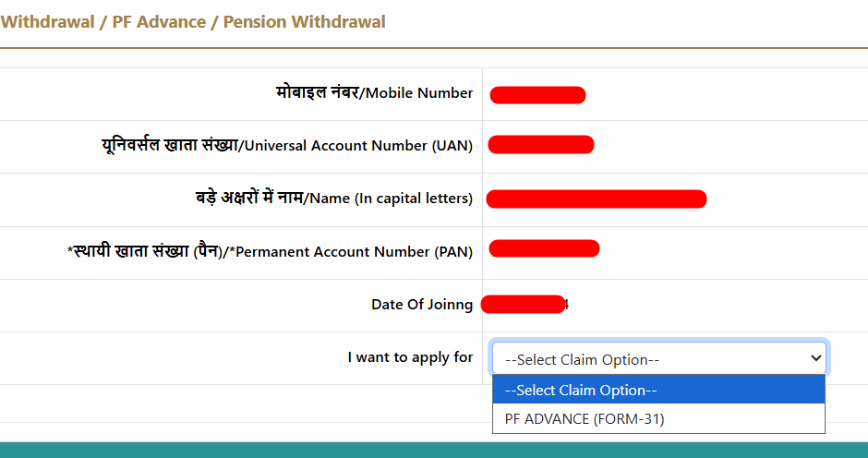Click the Hindi स्थायी खाता संख्या (पैन) label

pos(144,251)
